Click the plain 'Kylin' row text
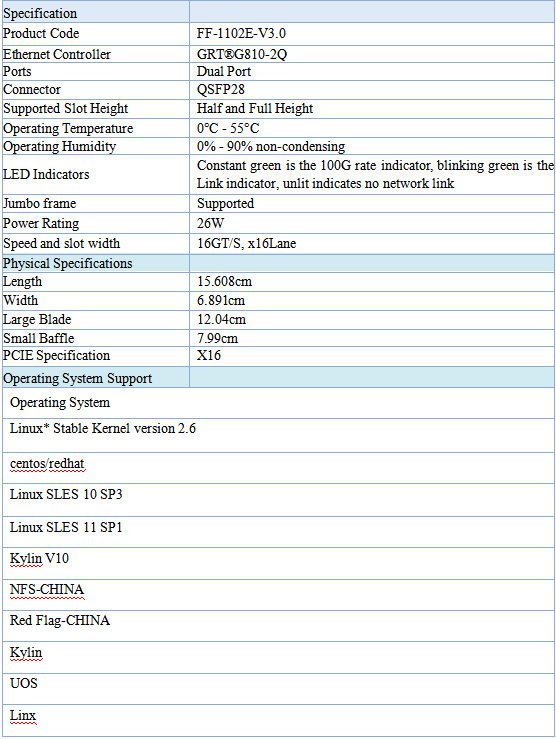Viewport: 556px width, 739px height. (x=26, y=653)
